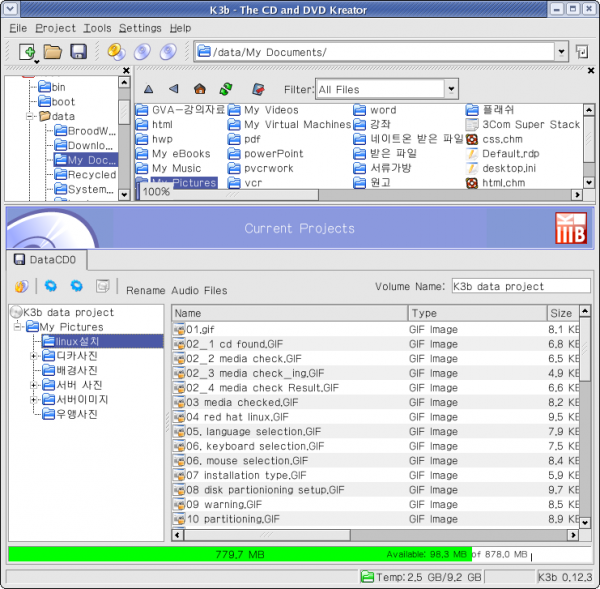Viewport: 600px width, 589px height.
Task: Open the window menu button in the title bar
Action: pyautogui.click(x=10, y=9)
